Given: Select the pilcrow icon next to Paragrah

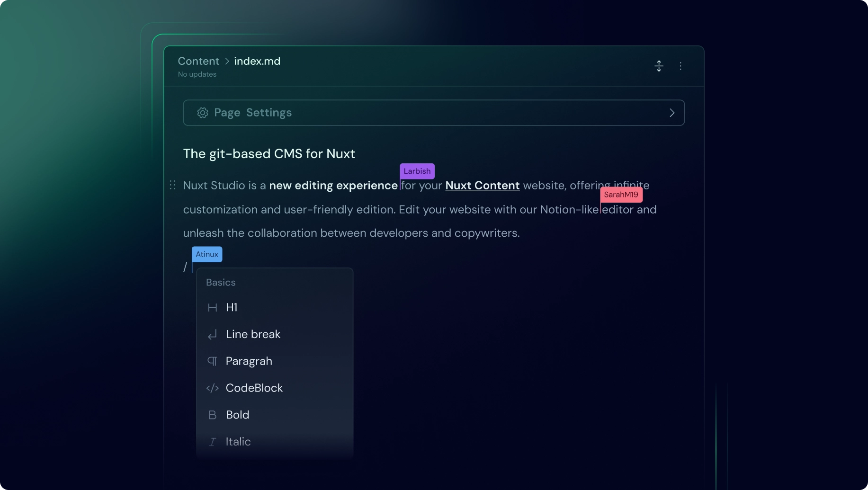Looking at the screenshot, I should (212, 361).
